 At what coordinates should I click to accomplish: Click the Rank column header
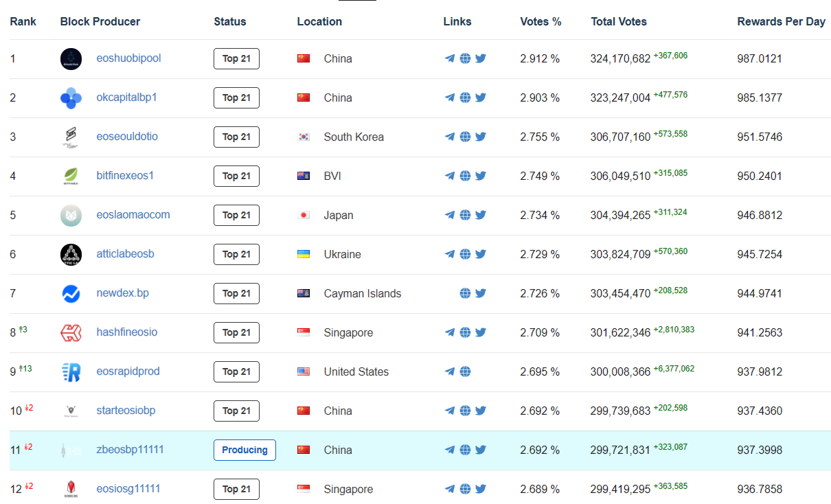23,22
